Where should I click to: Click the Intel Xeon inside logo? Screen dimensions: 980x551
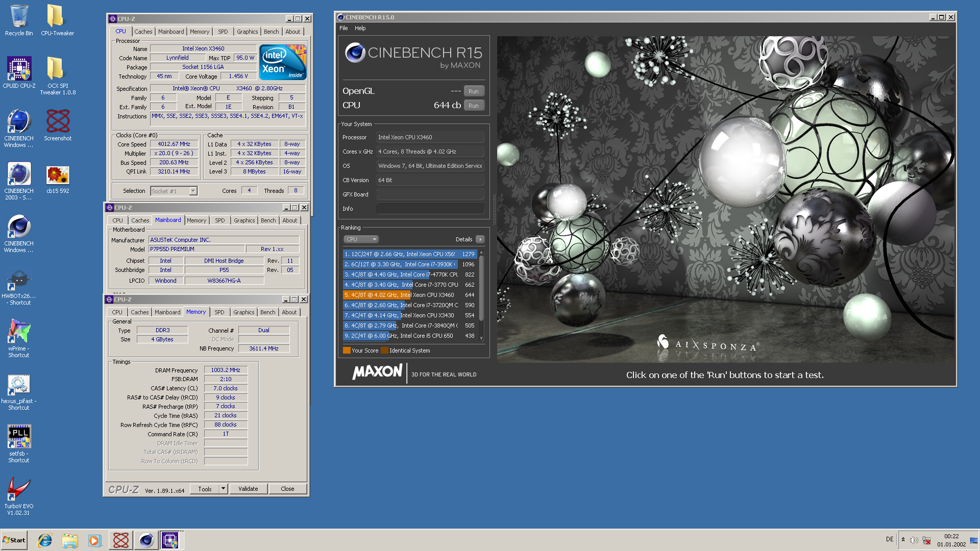click(283, 62)
